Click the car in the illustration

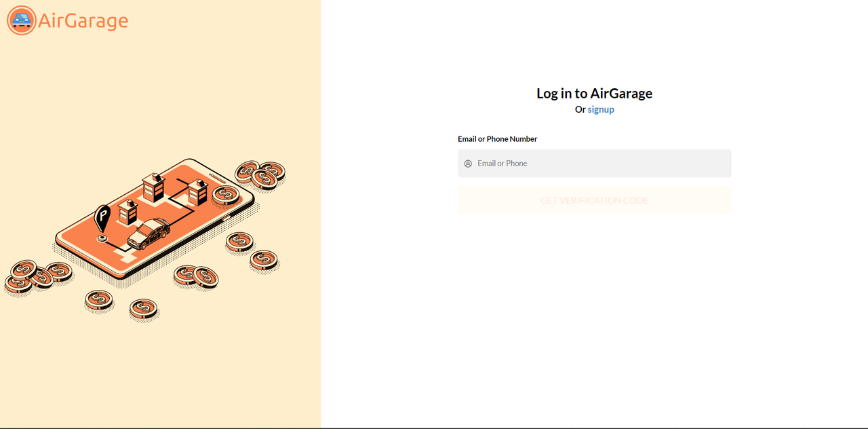point(149,234)
